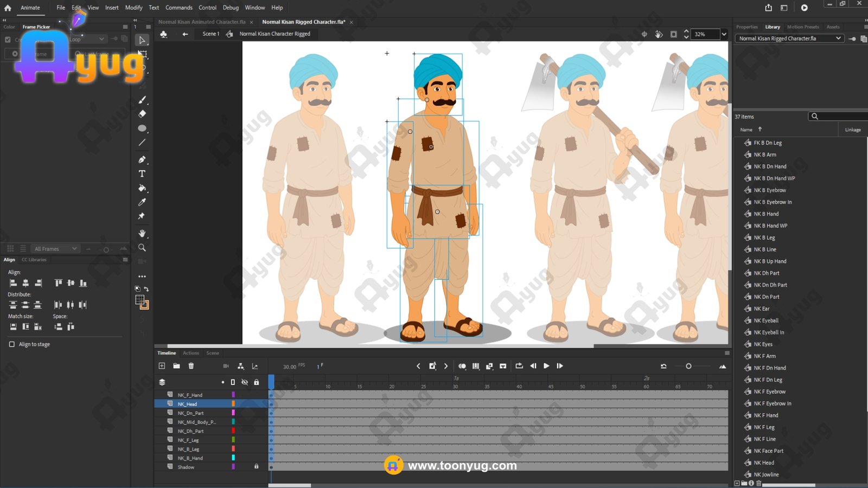Choose the Paint Bucket tool

tap(142, 188)
